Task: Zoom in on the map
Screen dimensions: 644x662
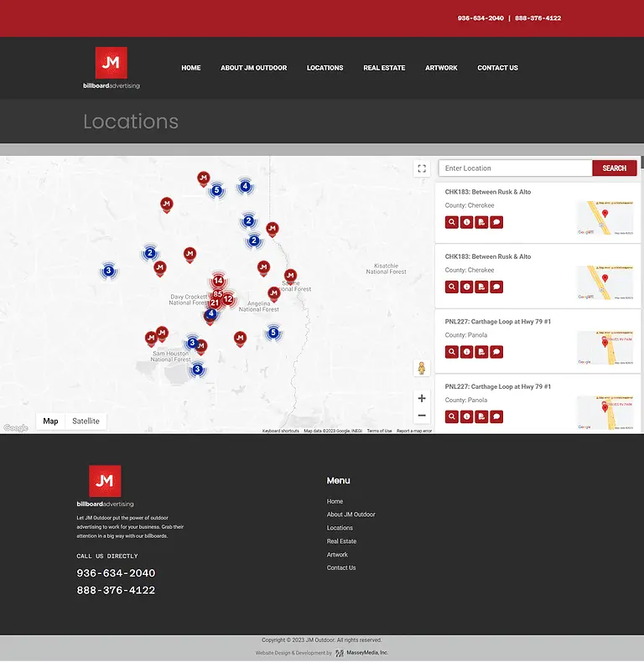Action: pos(422,399)
